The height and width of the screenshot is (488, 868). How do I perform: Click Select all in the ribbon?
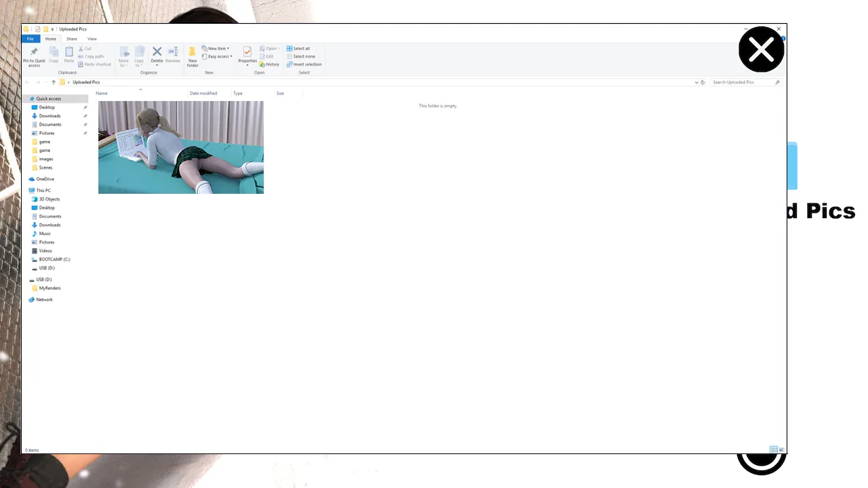point(298,49)
